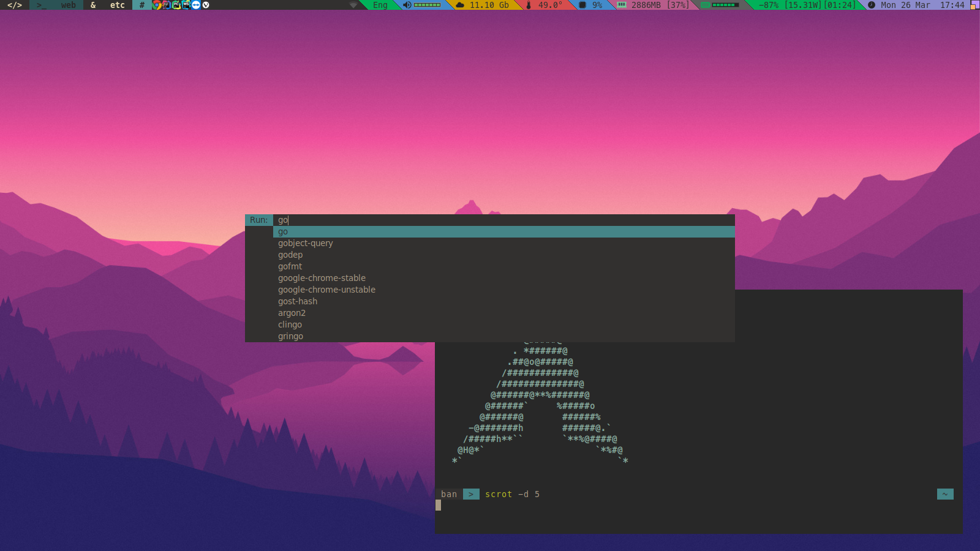The height and width of the screenshot is (551, 980).
Task: Pick gobject-query from the launcher list
Action: click(x=305, y=243)
